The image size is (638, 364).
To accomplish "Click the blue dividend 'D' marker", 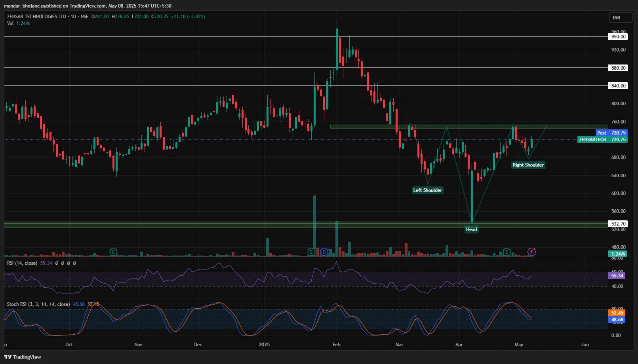I will pyautogui.click(x=324, y=252).
